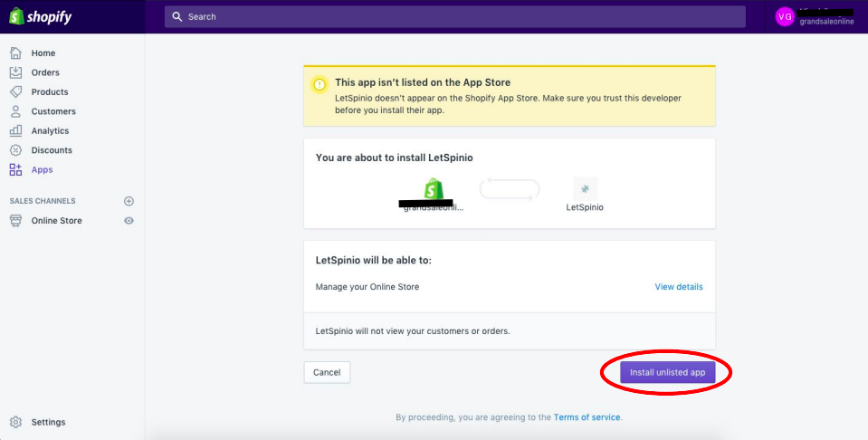
Task: Go to Orders in the sidebar
Action: [45, 72]
